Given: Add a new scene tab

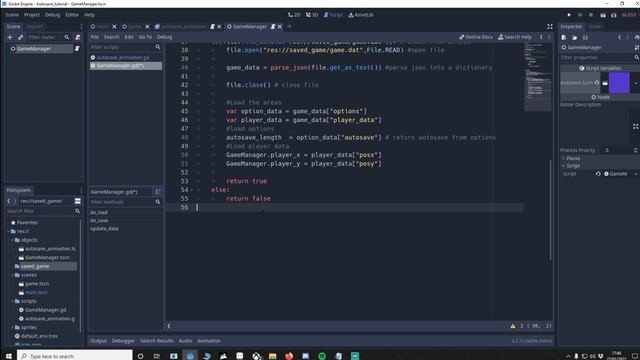Looking at the screenshot, I should [289, 27].
